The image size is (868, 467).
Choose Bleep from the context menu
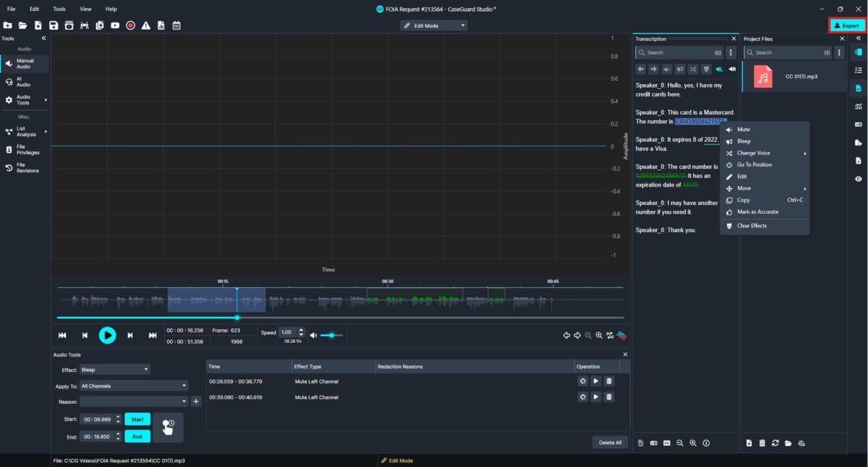744,141
